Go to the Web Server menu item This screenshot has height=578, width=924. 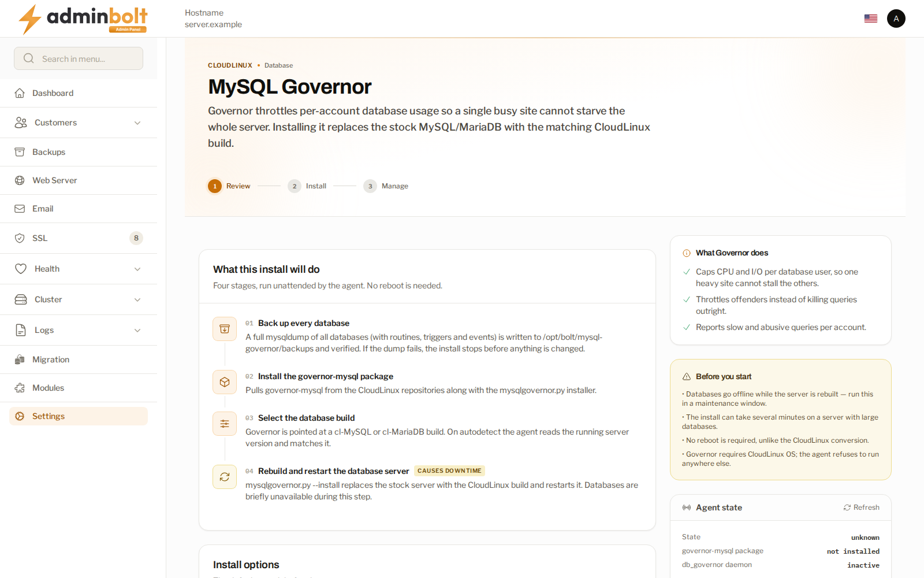(79, 180)
